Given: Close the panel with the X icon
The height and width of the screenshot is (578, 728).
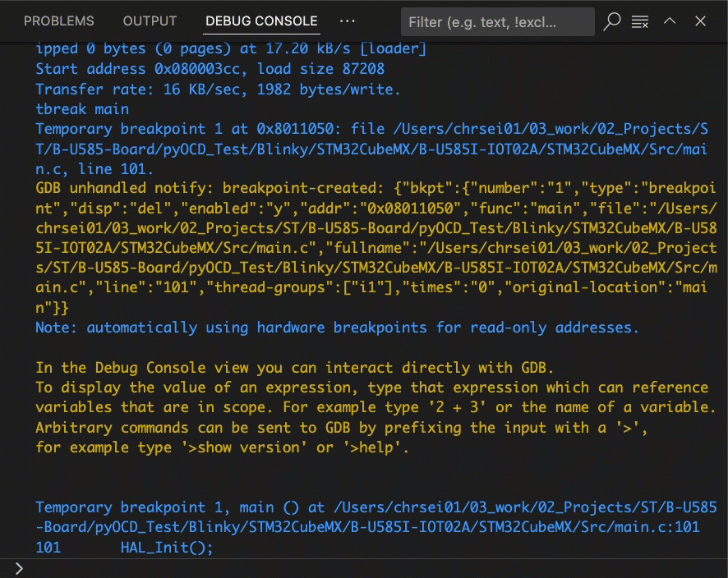Looking at the screenshot, I should (700, 21).
